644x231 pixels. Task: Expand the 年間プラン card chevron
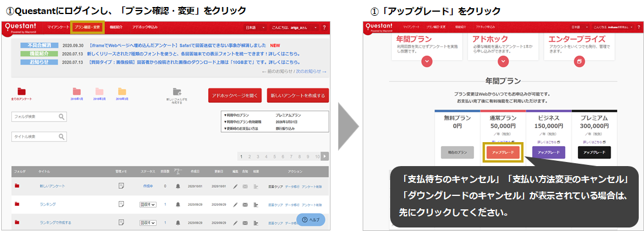click(x=427, y=61)
